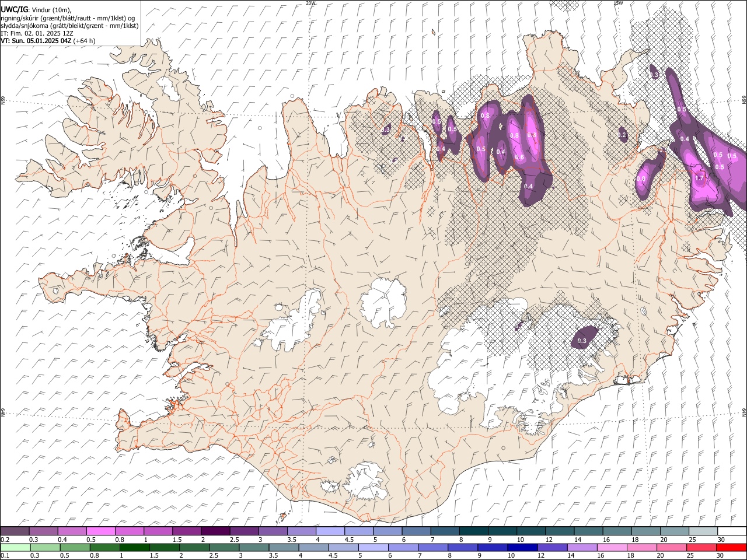Pick lower scale swatch between 14 and 16

click(x=582, y=547)
